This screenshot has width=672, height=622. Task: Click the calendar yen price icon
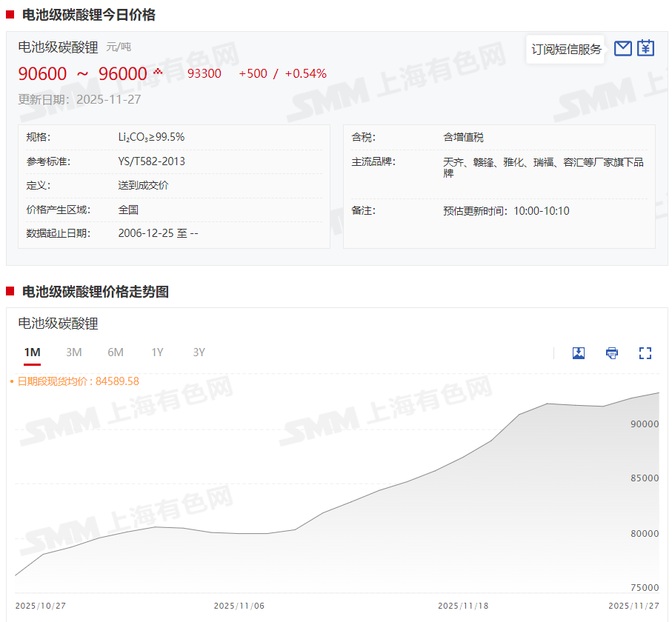[x=646, y=48]
